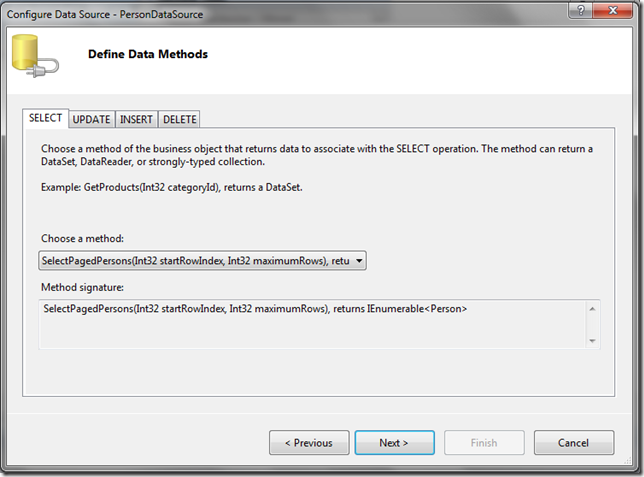Go to the DELETE tab
Screen dimensions: 644x477
tap(179, 120)
